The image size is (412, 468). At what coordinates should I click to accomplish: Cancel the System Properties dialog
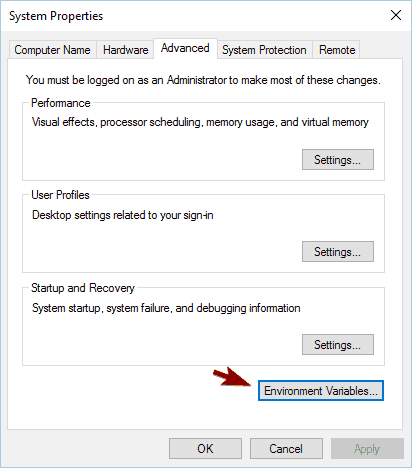point(286,449)
